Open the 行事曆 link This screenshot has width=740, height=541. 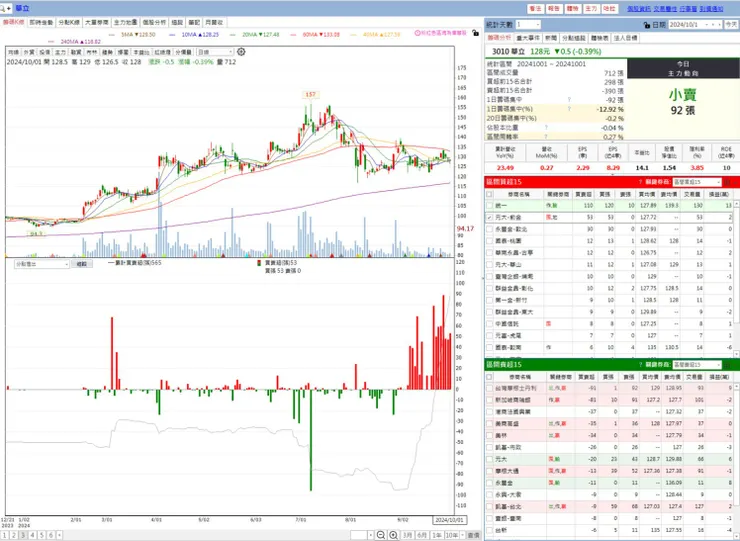click(688, 8)
